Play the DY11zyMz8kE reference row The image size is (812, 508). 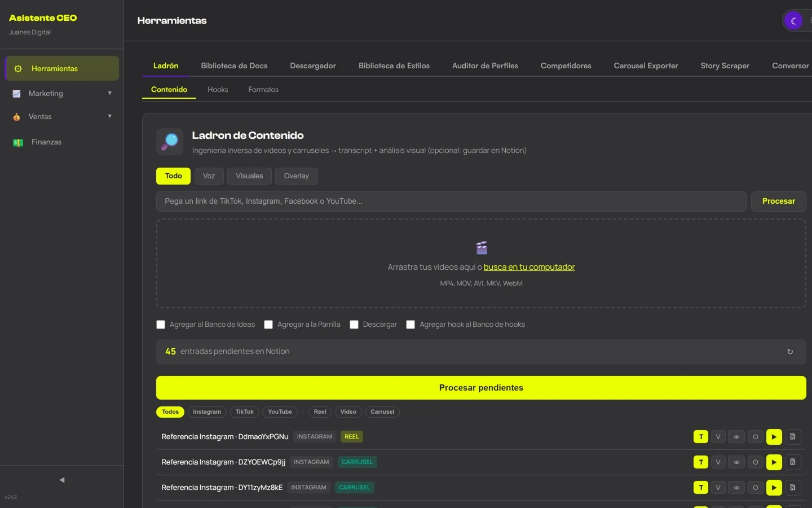(774, 488)
